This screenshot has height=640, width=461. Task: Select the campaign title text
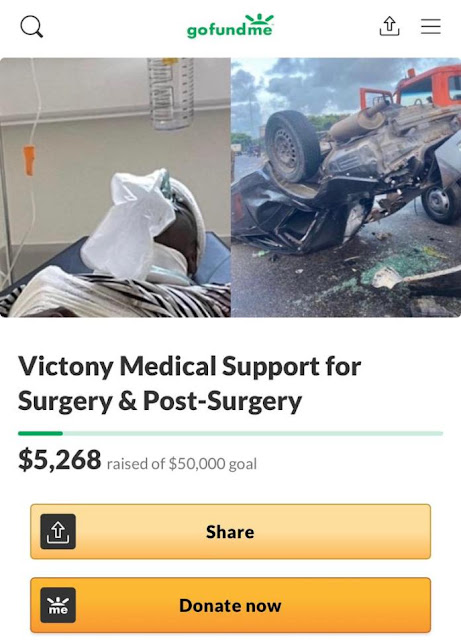(x=189, y=383)
